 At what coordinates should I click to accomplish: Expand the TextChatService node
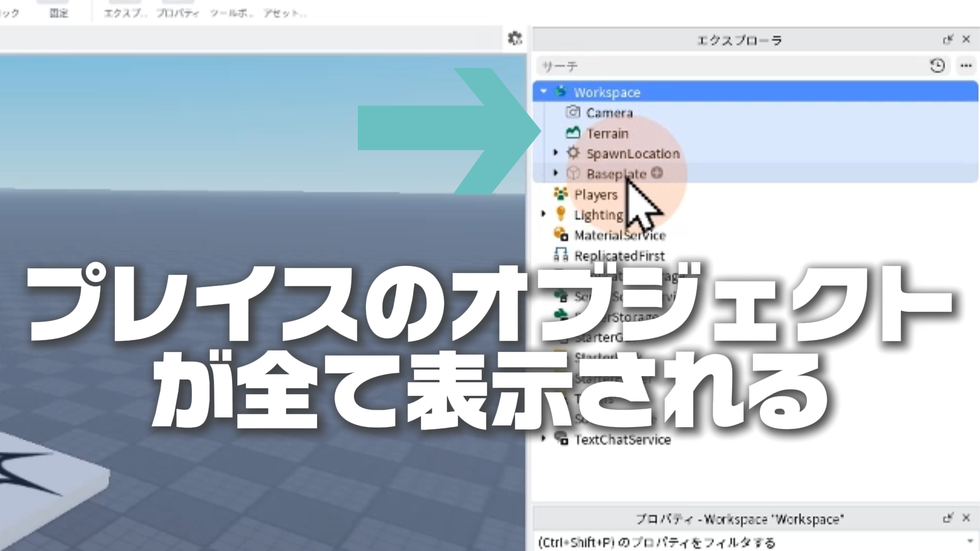544,438
